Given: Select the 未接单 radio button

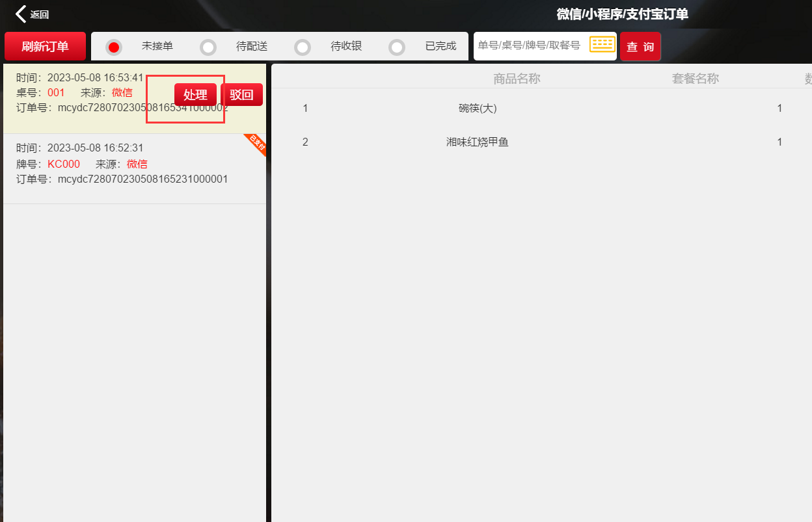Looking at the screenshot, I should [x=114, y=47].
